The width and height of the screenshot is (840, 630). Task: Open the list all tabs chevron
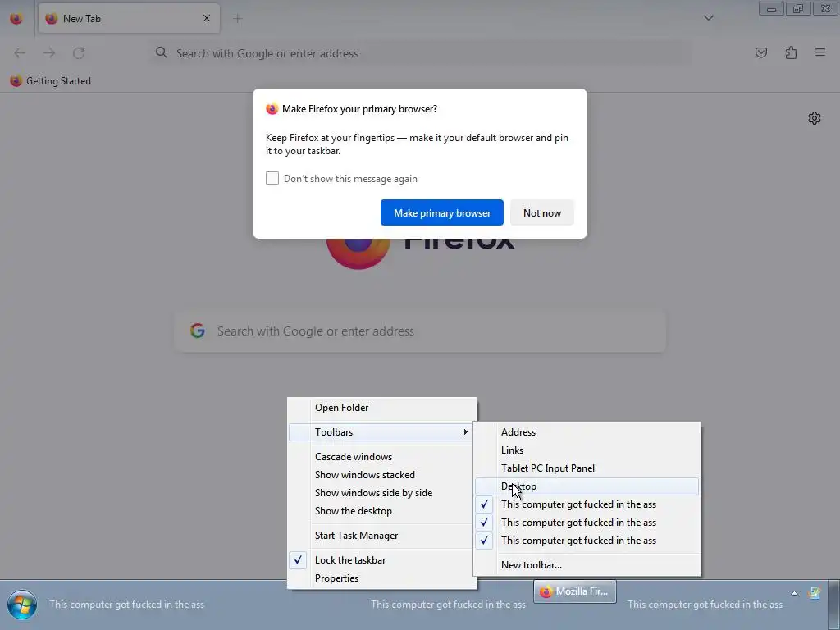point(708,18)
